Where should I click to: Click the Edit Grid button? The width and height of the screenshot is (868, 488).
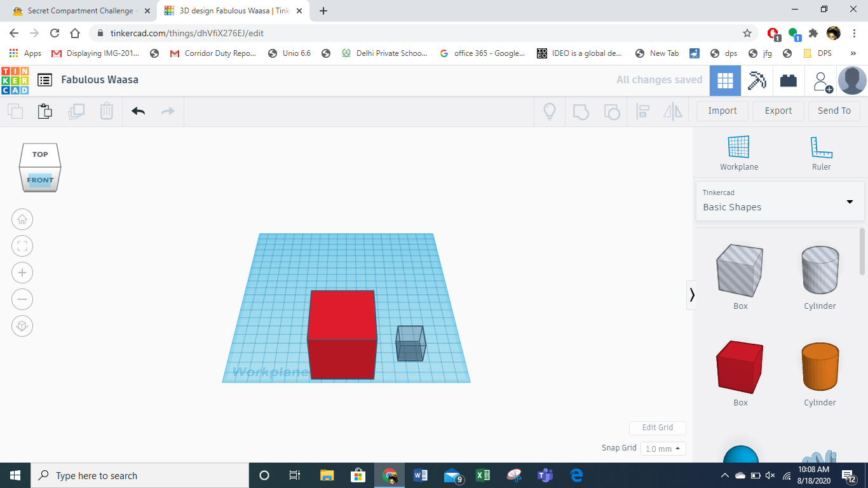[x=658, y=428]
